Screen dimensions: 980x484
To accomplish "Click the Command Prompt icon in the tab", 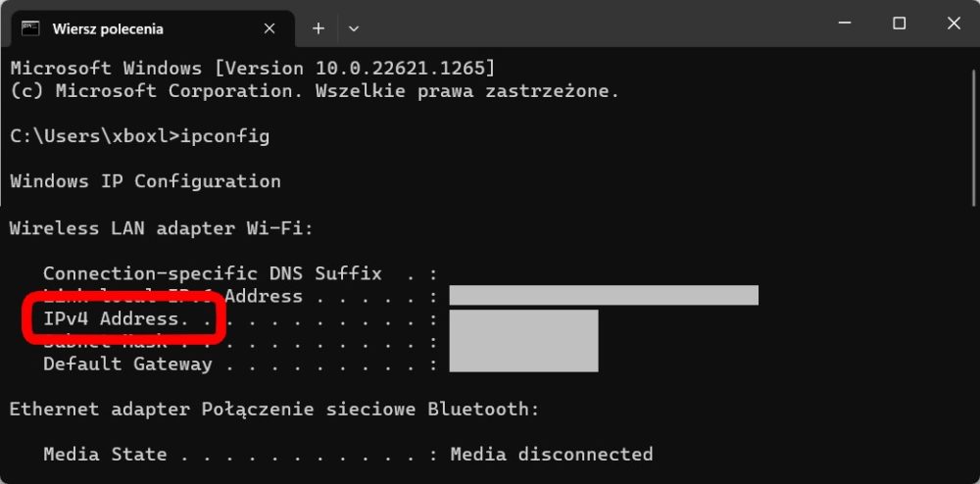I will pyautogui.click(x=30, y=28).
